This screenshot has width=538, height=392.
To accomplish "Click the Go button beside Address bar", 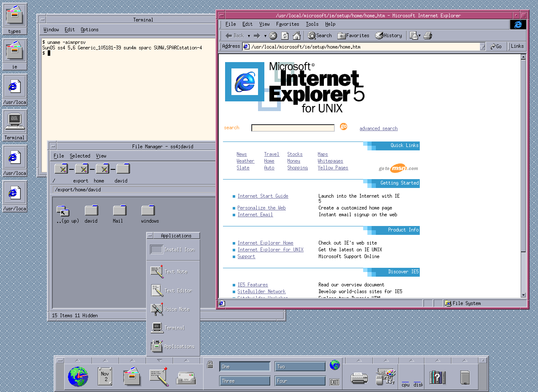I will coord(496,46).
